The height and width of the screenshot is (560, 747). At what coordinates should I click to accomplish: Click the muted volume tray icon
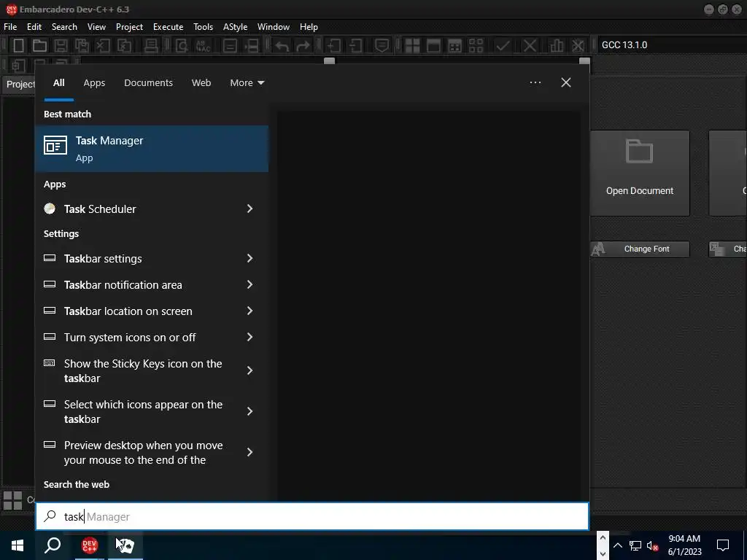pyautogui.click(x=653, y=545)
